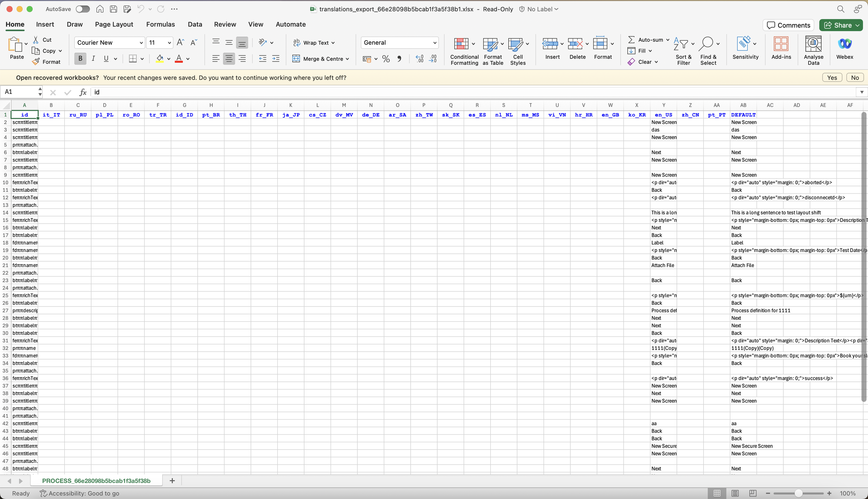Click the search magnifier in the title bar
Viewport: 868px width, 499px height.
[x=841, y=9]
